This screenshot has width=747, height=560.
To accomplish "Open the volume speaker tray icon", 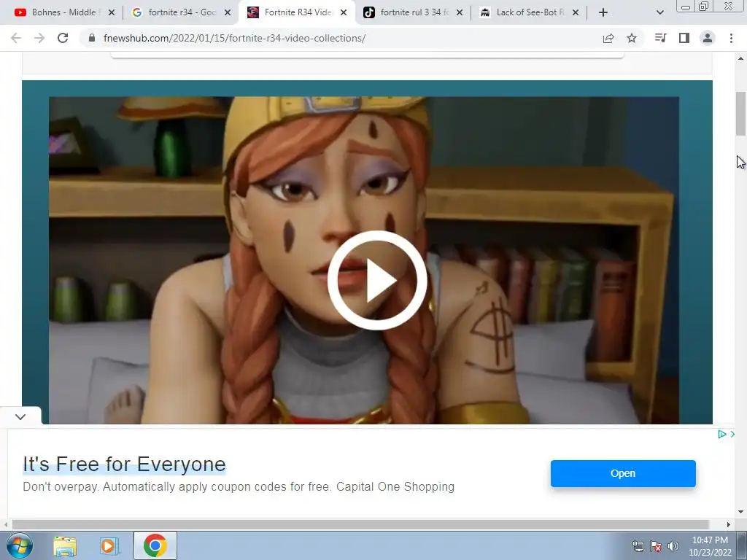I will 673,546.
